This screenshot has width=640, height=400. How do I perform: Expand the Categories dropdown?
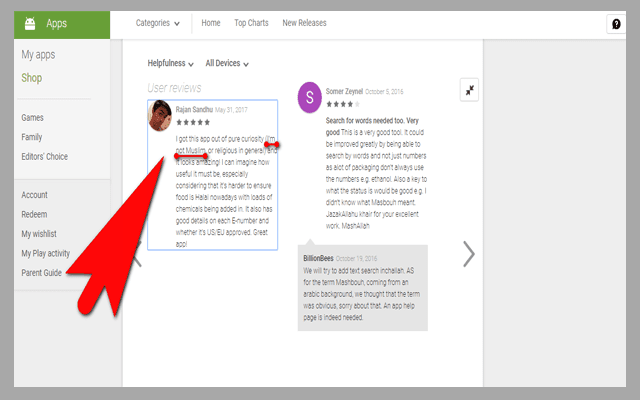coord(158,23)
